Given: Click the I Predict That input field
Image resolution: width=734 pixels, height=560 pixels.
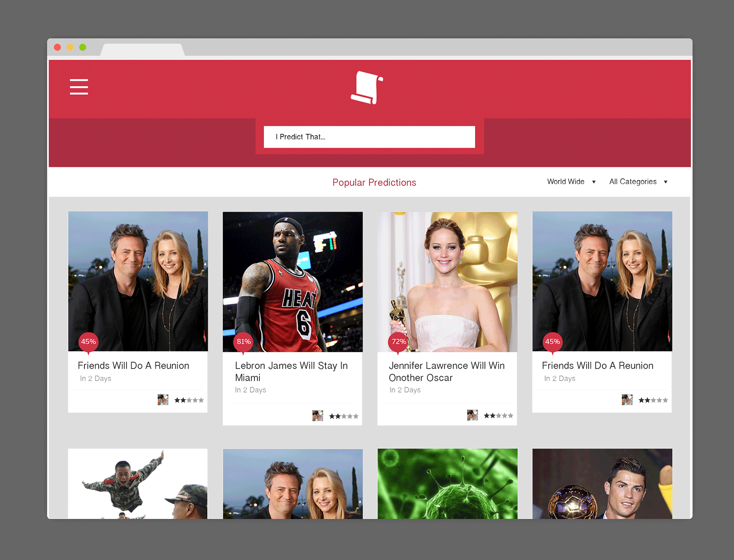Looking at the screenshot, I should 369,137.
